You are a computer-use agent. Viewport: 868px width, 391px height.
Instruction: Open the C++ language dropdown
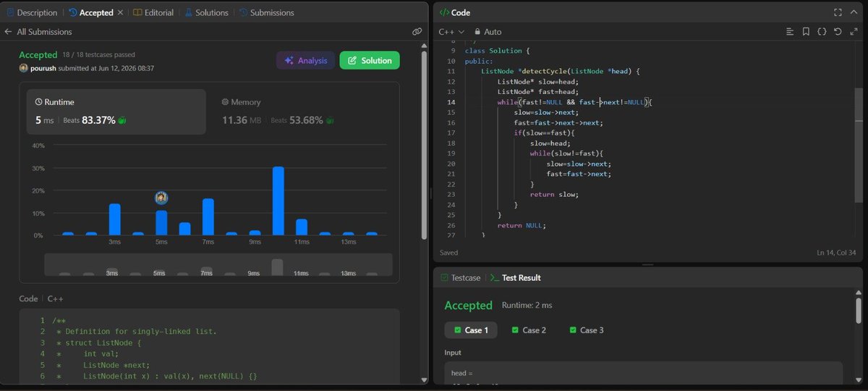(x=451, y=32)
